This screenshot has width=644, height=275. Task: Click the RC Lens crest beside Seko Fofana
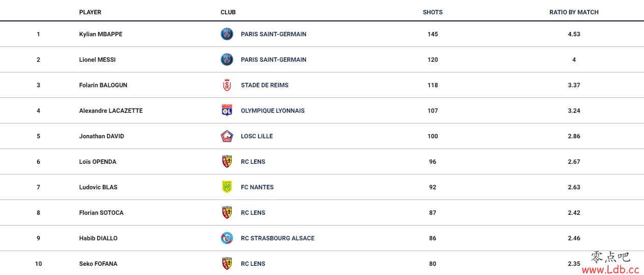227,264
